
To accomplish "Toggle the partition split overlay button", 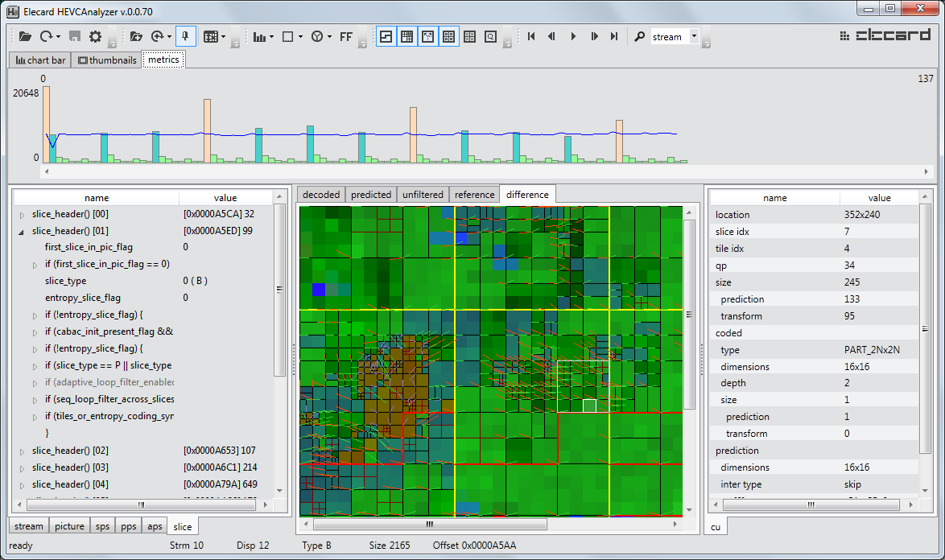I will coord(386,37).
